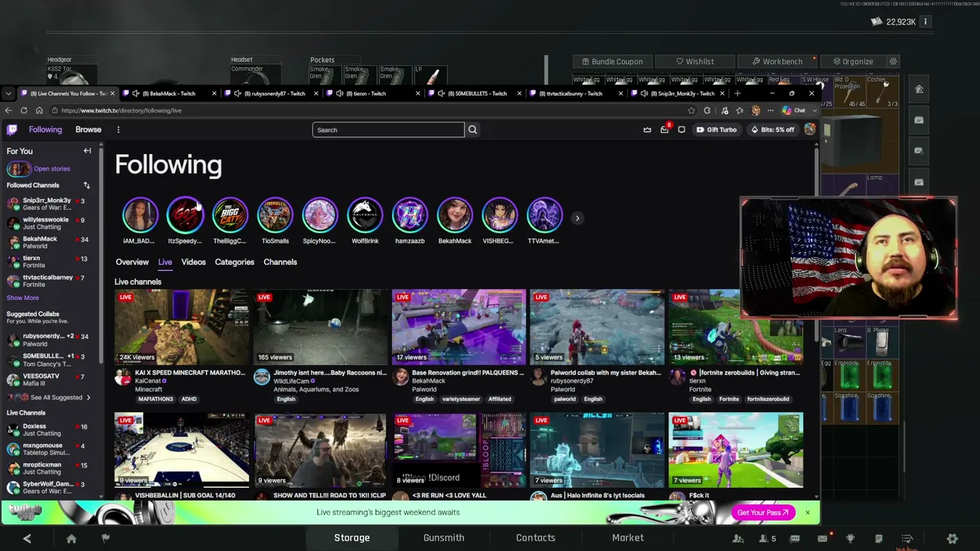Viewport: 980px width, 551px height.
Task: Close the tierxn - Twitch browser tab
Action: click(x=417, y=93)
